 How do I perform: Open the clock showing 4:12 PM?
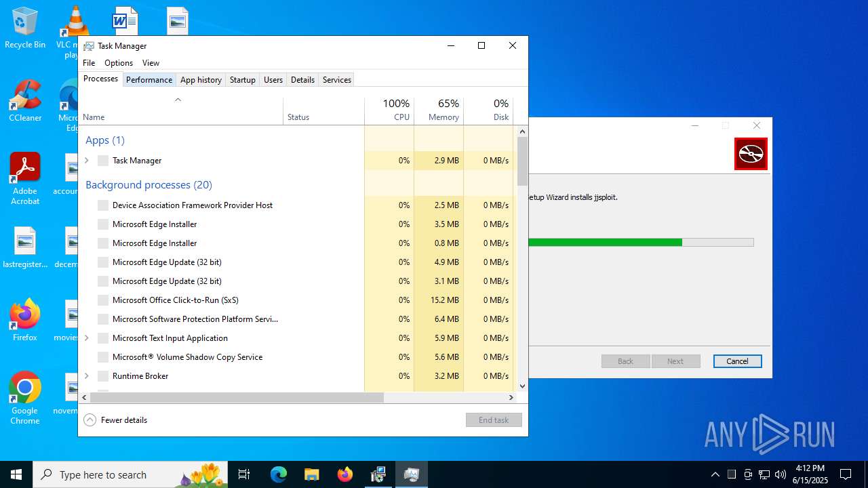click(x=810, y=474)
